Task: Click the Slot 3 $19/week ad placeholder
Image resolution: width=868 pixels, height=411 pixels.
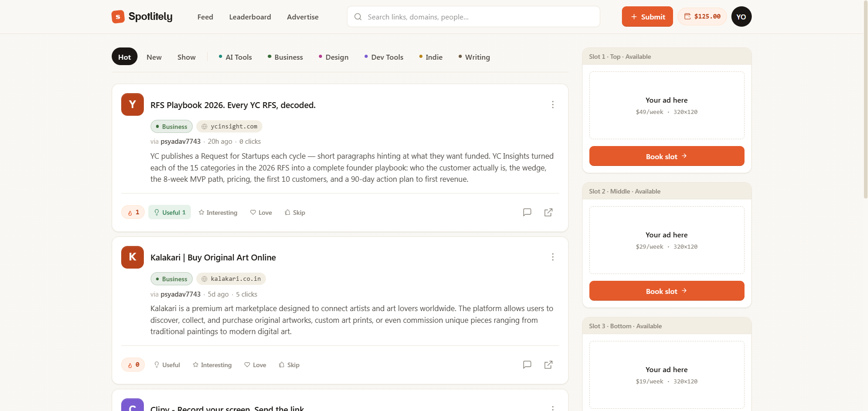Action: [667, 375]
